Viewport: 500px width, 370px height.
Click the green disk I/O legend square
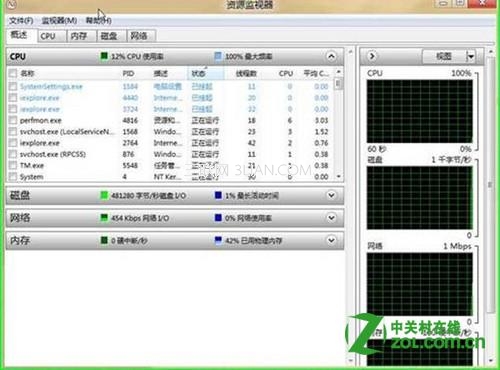tap(104, 195)
